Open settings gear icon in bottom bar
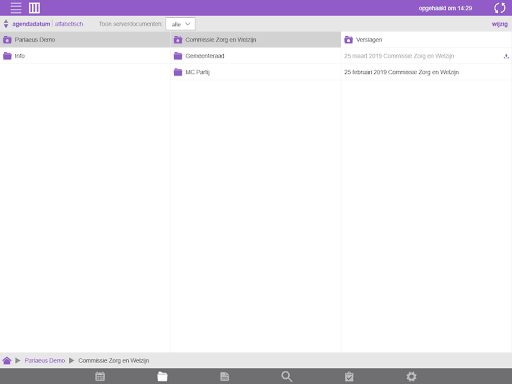Viewport: 512px width, 384px height. [411, 377]
